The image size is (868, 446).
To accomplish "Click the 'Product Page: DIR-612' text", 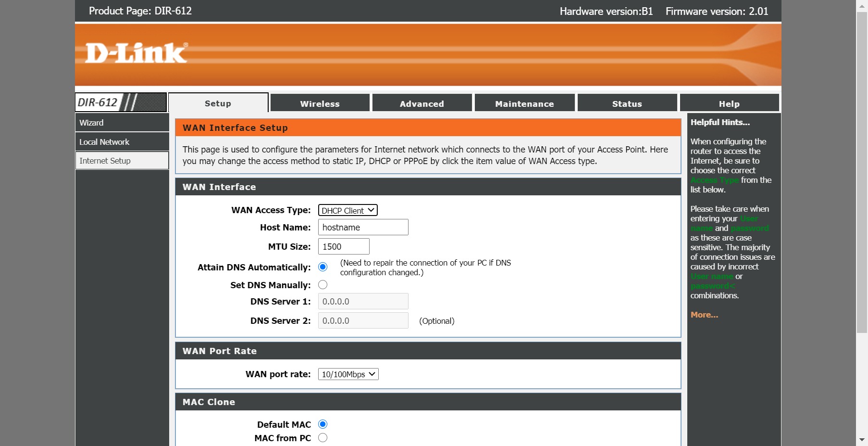I will pos(140,11).
